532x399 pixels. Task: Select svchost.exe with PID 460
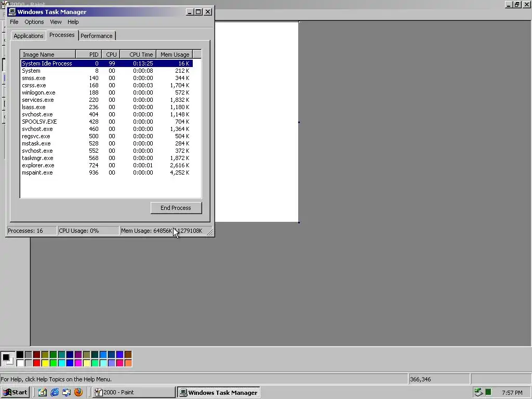point(107,129)
